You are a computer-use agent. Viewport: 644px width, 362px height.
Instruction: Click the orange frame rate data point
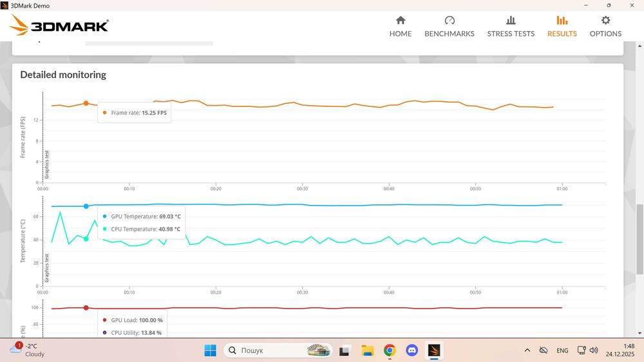86,103
